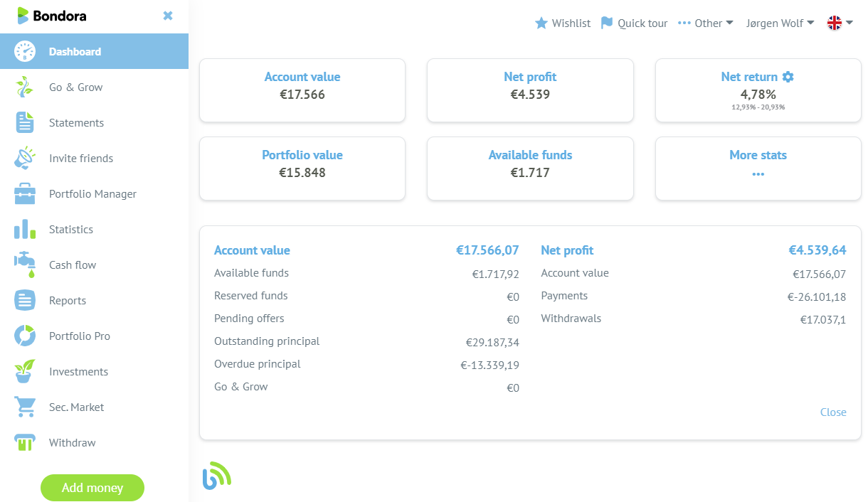868x502 pixels.
Task: Click the Account value heading in details
Action: (x=252, y=250)
